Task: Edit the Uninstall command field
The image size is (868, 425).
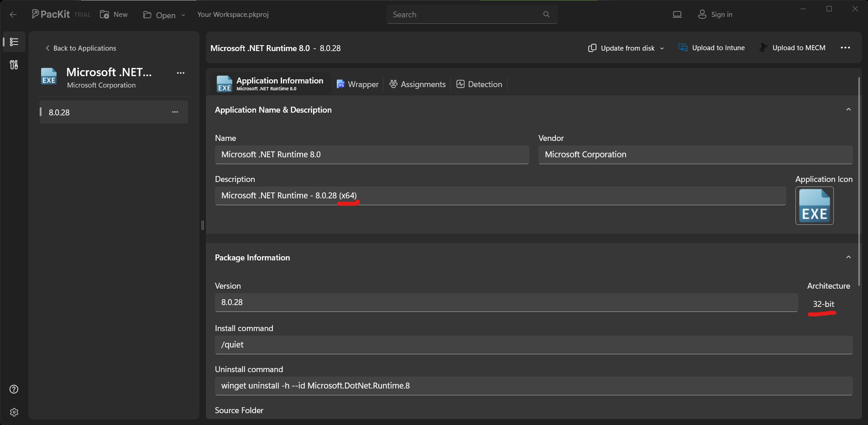Action: (534, 386)
